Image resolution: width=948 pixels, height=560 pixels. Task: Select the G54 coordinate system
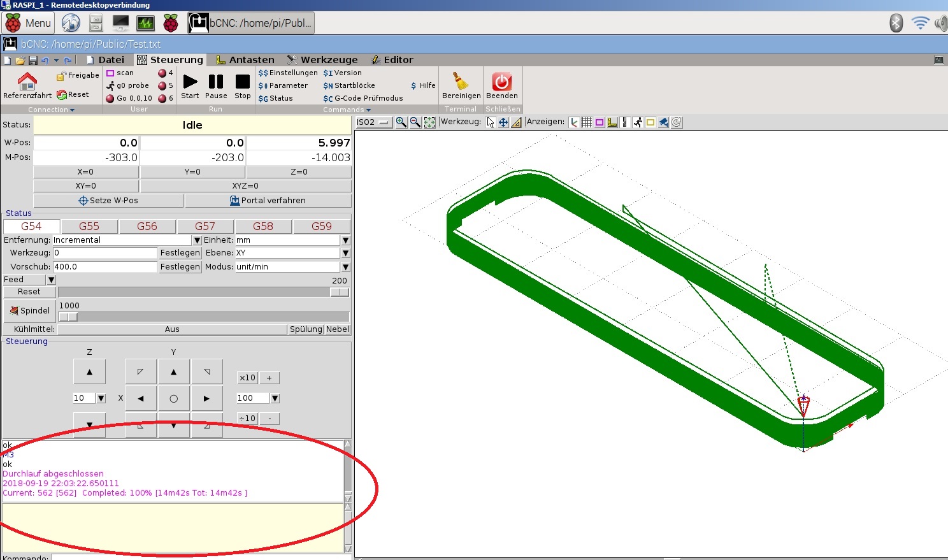click(x=31, y=226)
